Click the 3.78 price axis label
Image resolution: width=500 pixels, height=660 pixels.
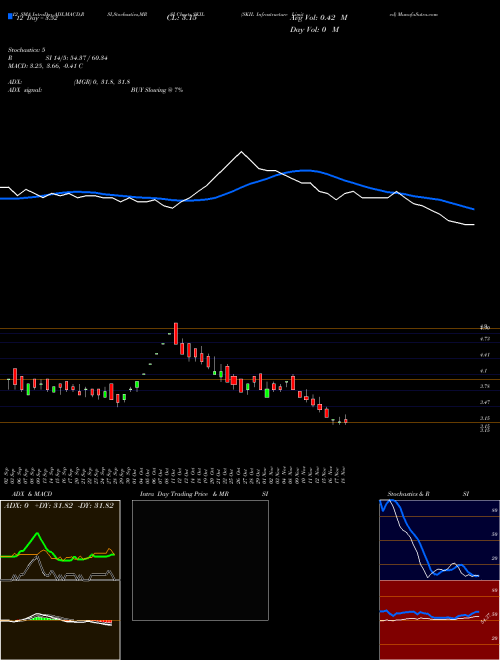(x=485, y=386)
